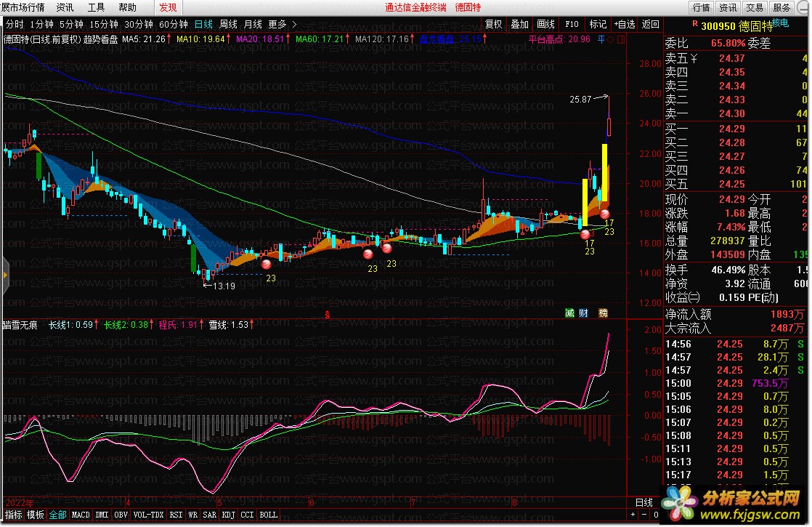Click the red diamond icon in chart header
The image size is (812, 527).
(611, 39)
